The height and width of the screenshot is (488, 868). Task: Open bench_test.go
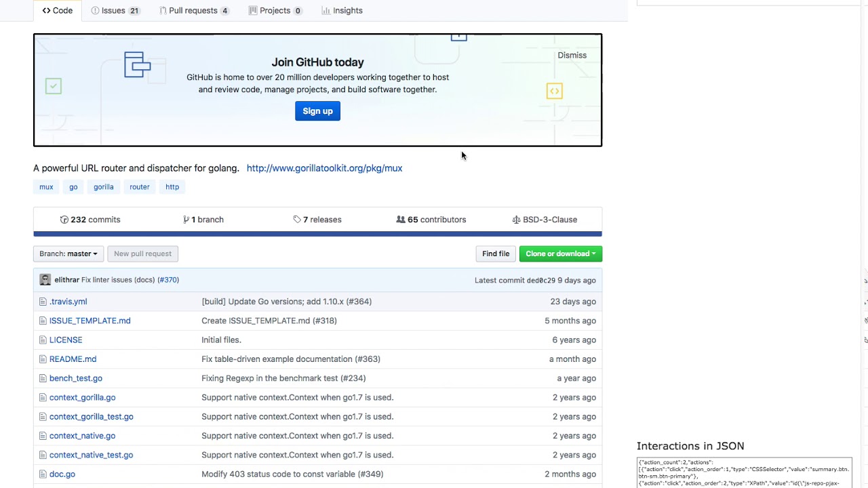point(76,378)
